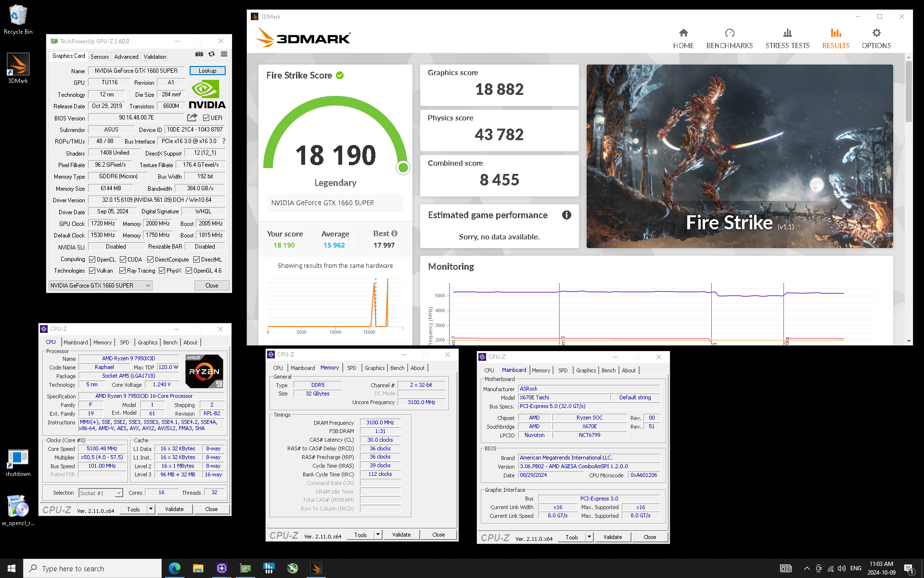This screenshot has height=578, width=924.
Task: Click 3DMark vertical scrollbar thumb
Action: pos(909,92)
